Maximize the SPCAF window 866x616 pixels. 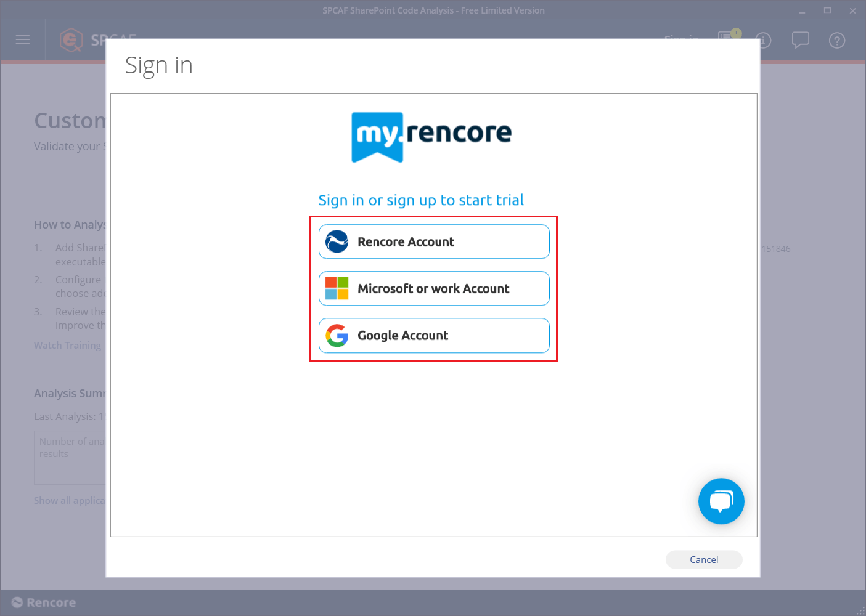point(827,10)
